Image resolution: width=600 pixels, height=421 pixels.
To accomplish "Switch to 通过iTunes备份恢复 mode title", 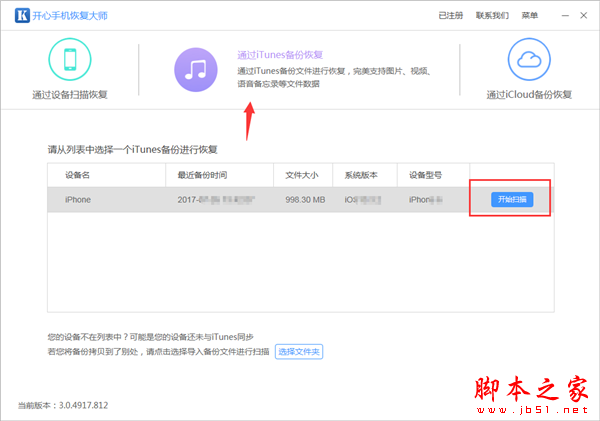I will point(280,55).
